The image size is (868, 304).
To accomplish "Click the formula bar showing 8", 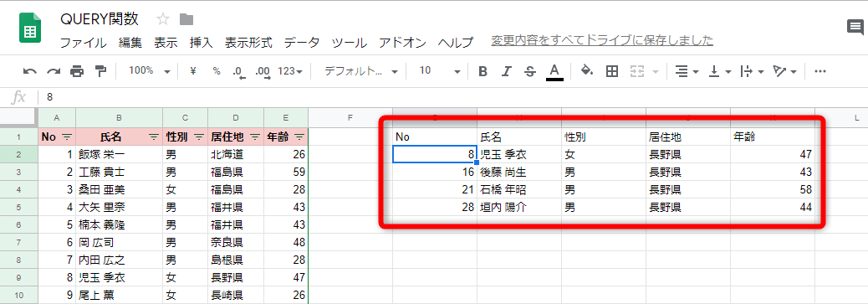I will tap(453, 97).
